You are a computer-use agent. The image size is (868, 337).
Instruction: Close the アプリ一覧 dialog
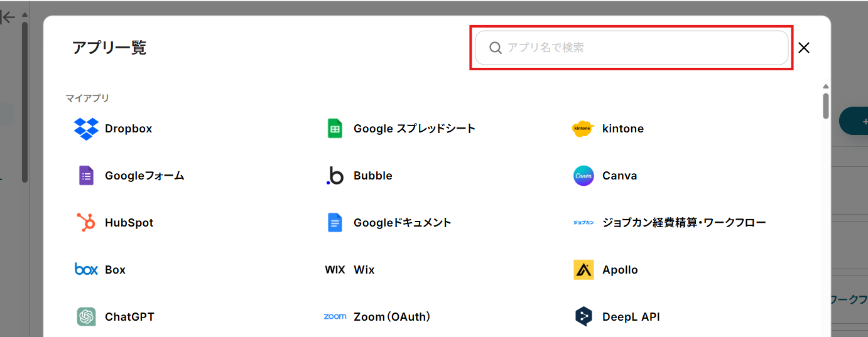pos(804,48)
